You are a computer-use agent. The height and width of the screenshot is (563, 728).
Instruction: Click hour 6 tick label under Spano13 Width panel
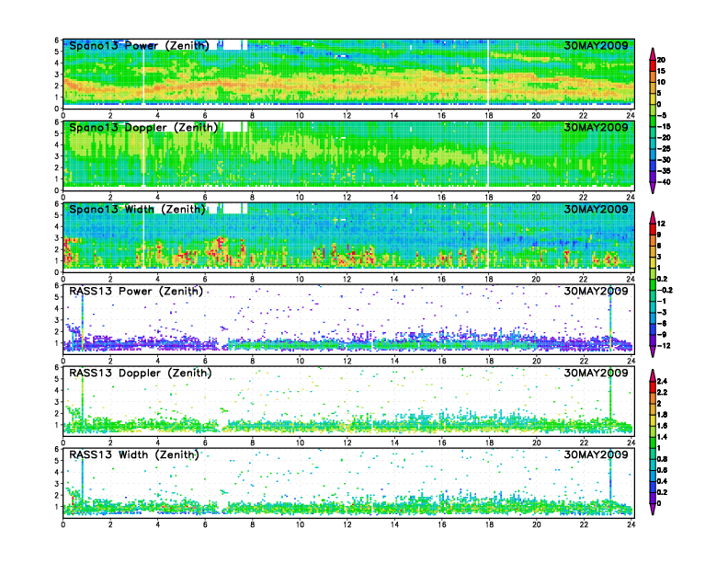tap(205, 279)
